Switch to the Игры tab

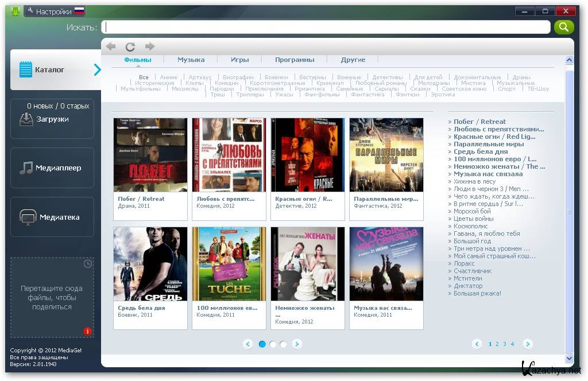coord(239,60)
